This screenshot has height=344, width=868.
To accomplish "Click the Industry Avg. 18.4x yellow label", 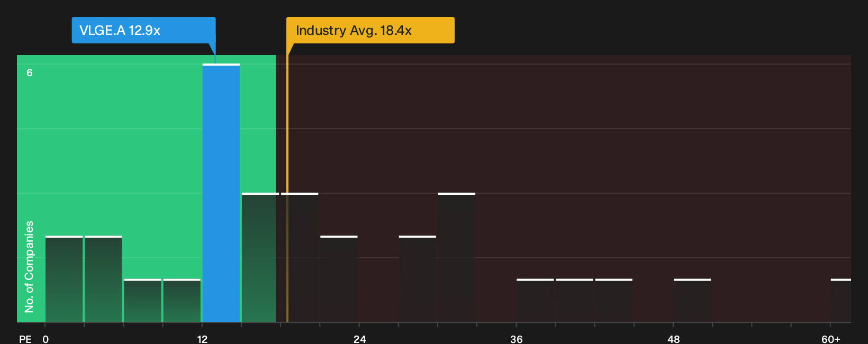I will pyautogui.click(x=370, y=30).
